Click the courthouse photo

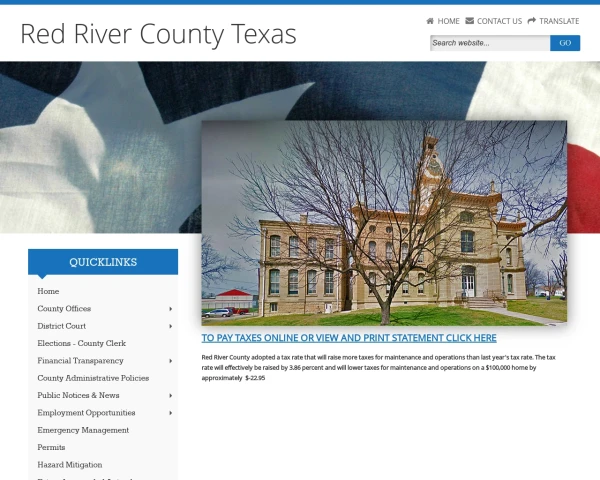[384, 223]
